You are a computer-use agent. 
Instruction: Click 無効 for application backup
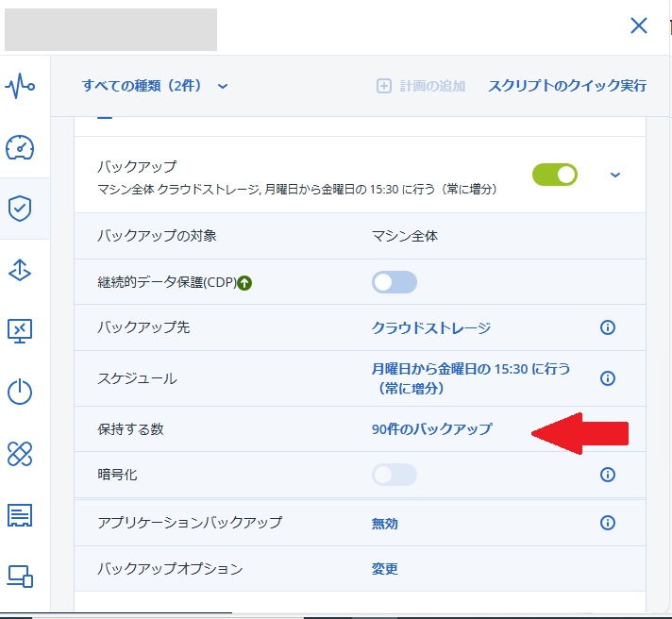pyautogui.click(x=384, y=523)
